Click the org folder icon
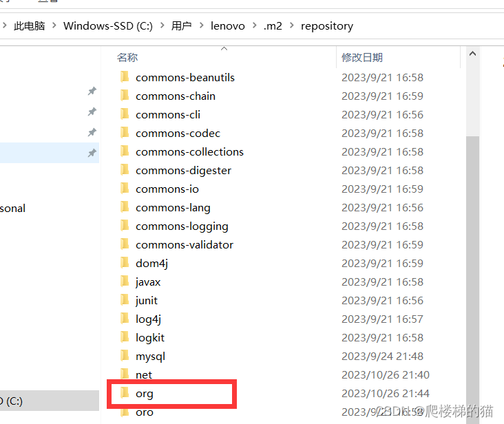This screenshot has height=424, width=504. click(x=125, y=393)
